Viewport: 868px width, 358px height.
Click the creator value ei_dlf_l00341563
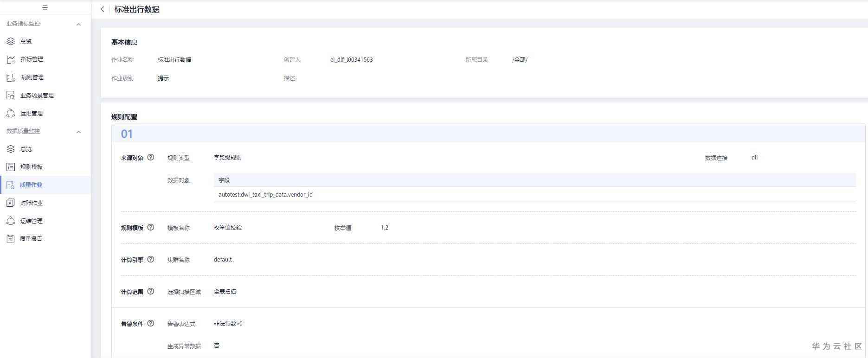[x=352, y=60]
